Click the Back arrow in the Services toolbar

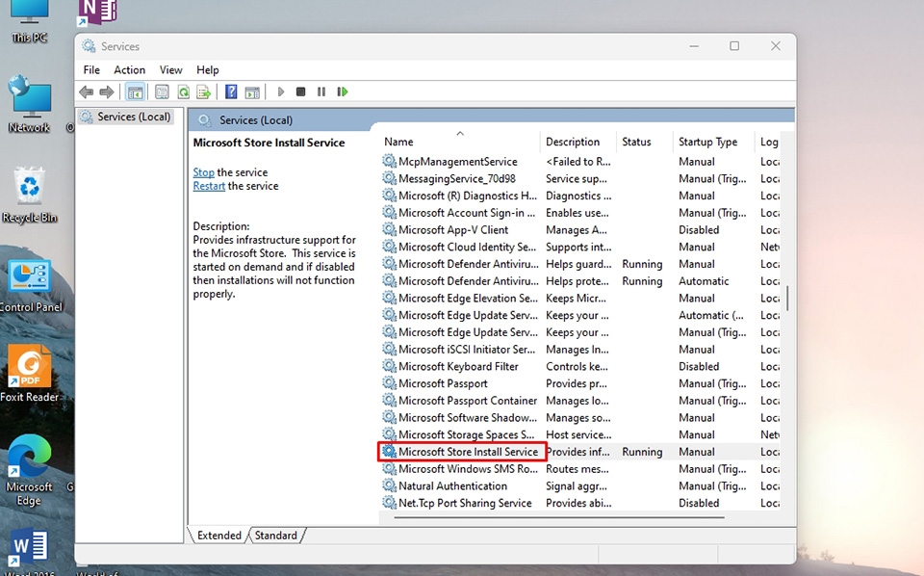click(87, 92)
